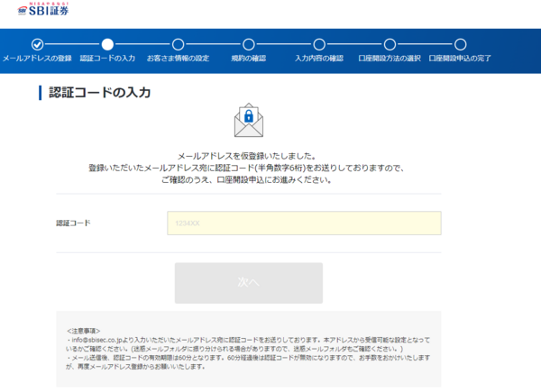Focus the 認証コード input field

point(305,223)
